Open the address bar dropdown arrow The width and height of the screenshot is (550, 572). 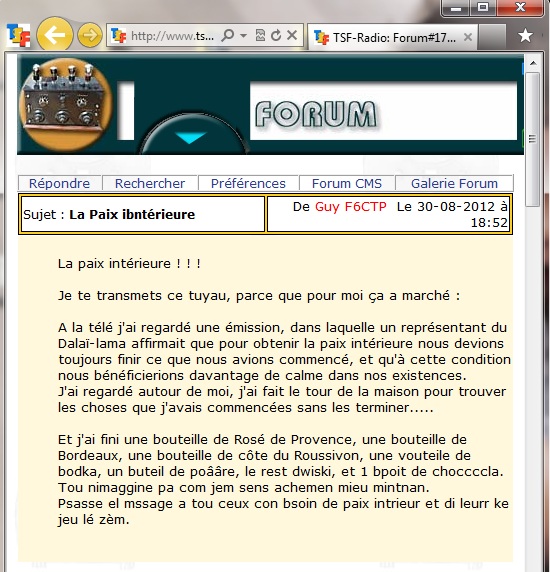coord(243,36)
